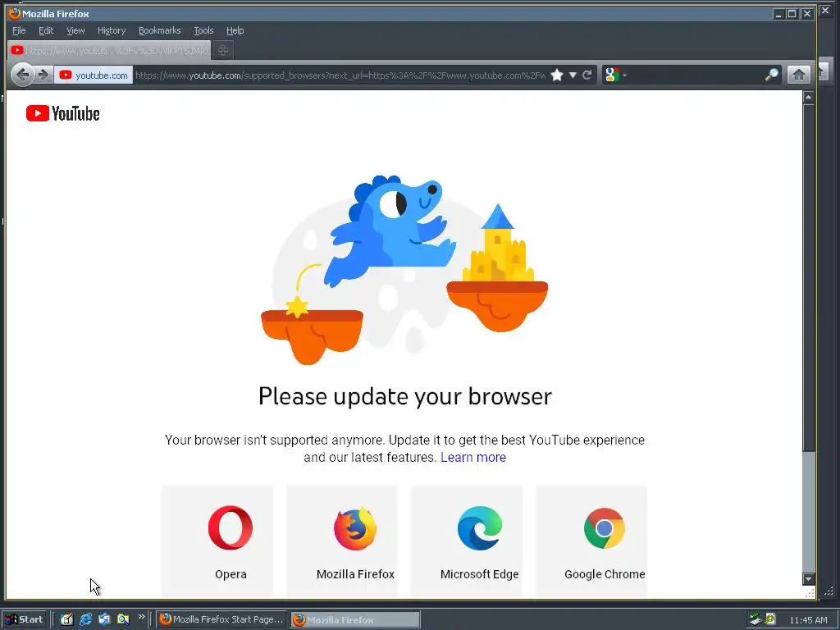
Task: Reload the current page
Action: point(587,75)
